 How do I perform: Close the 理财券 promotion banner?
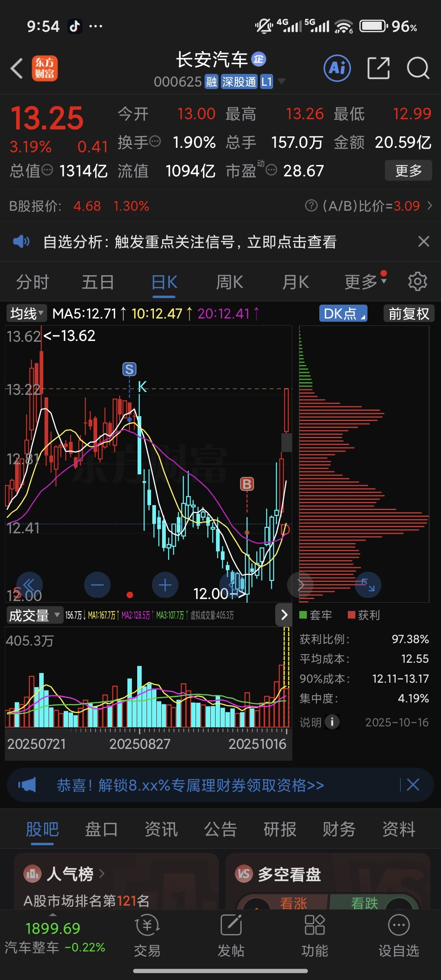(413, 785)
